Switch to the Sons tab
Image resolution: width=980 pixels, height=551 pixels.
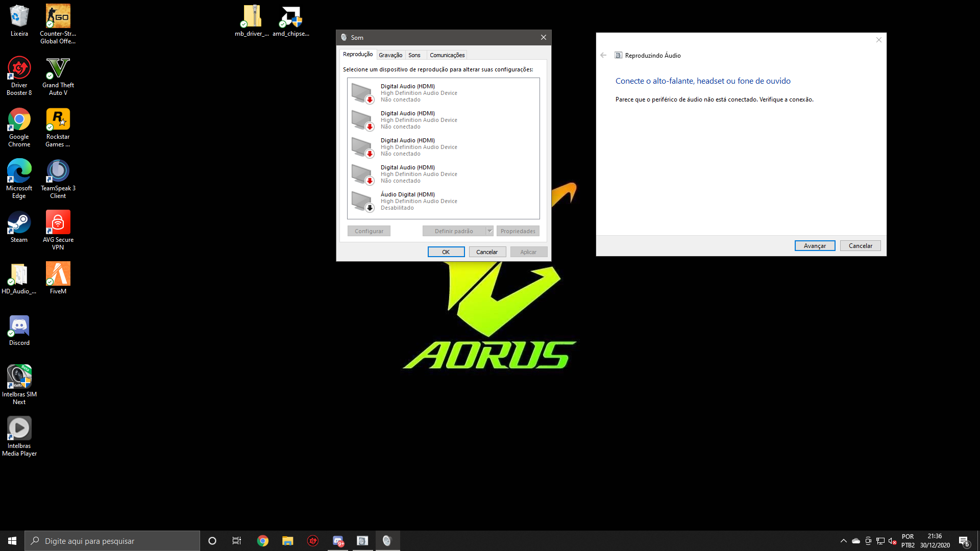point(414,55)
